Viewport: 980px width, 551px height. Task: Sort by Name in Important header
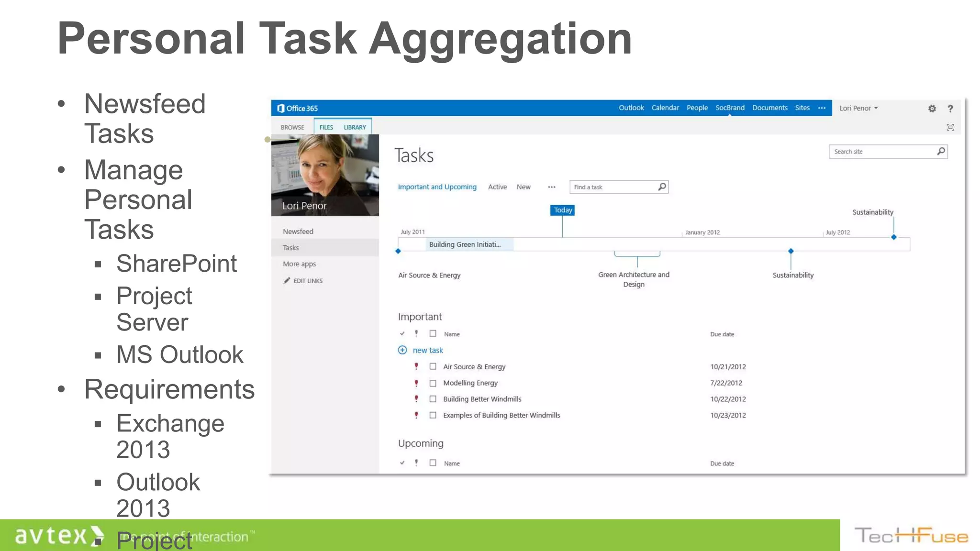coord(451,334)
